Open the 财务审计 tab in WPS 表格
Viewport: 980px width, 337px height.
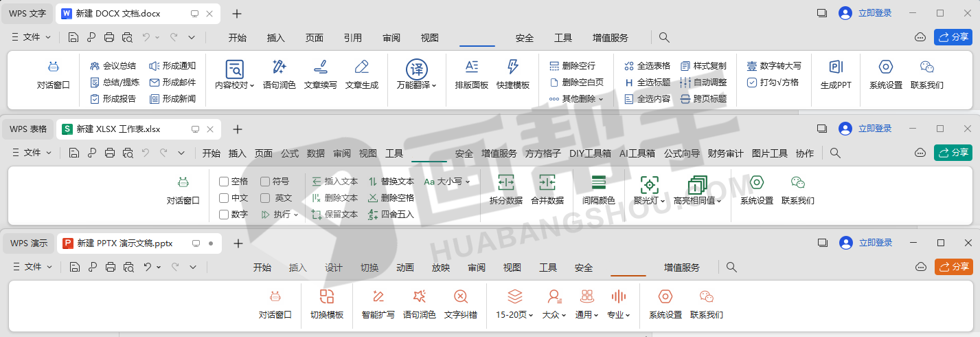pyautogui.click(x=726, y=153)
